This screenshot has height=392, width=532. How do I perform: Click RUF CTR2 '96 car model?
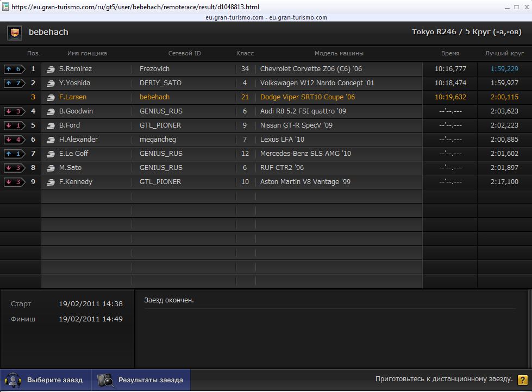[x=281, y=168]
